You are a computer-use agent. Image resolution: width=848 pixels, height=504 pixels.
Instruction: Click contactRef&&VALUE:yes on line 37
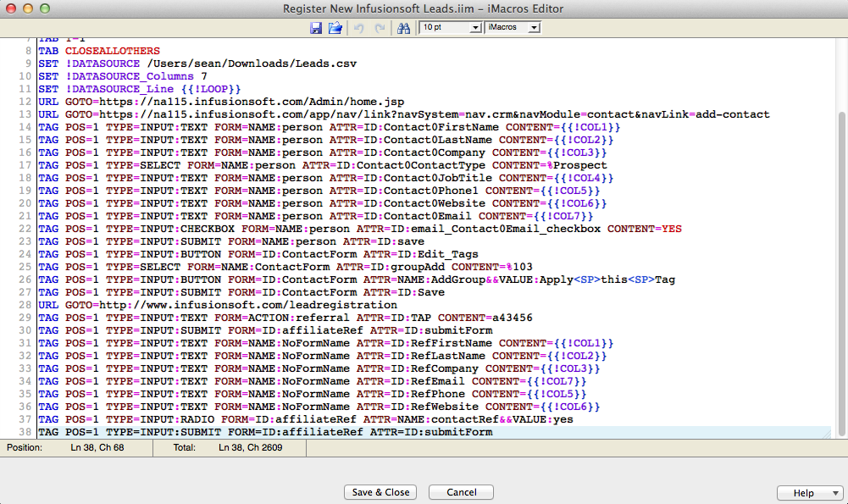click(x=502, y=419)
